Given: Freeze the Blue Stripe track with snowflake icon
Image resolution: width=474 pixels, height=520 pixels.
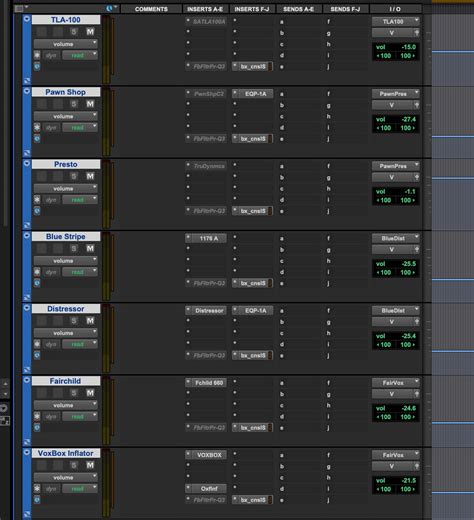Looking at the screenshot, I should pos(37,272).
